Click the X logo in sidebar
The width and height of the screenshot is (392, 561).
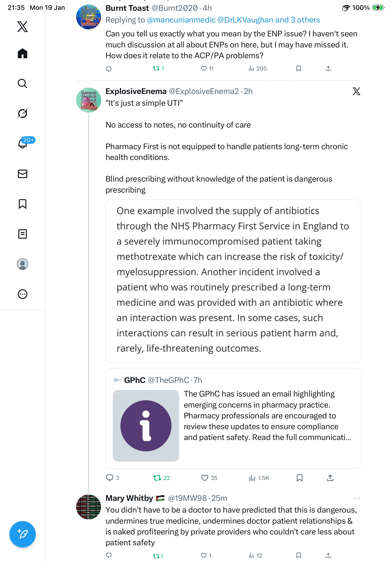click(x=23, y=27)
